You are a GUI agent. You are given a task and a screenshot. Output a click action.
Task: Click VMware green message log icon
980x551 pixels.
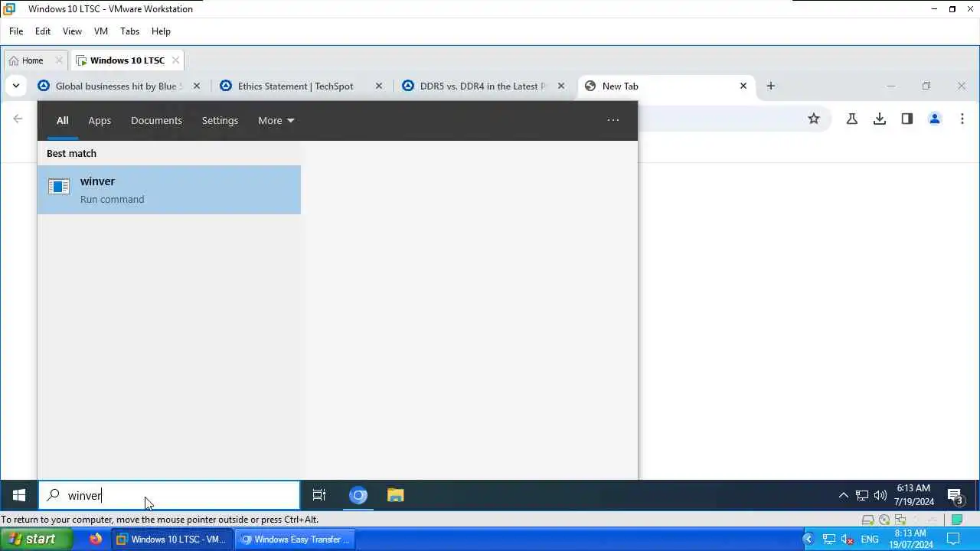(957, 520)
